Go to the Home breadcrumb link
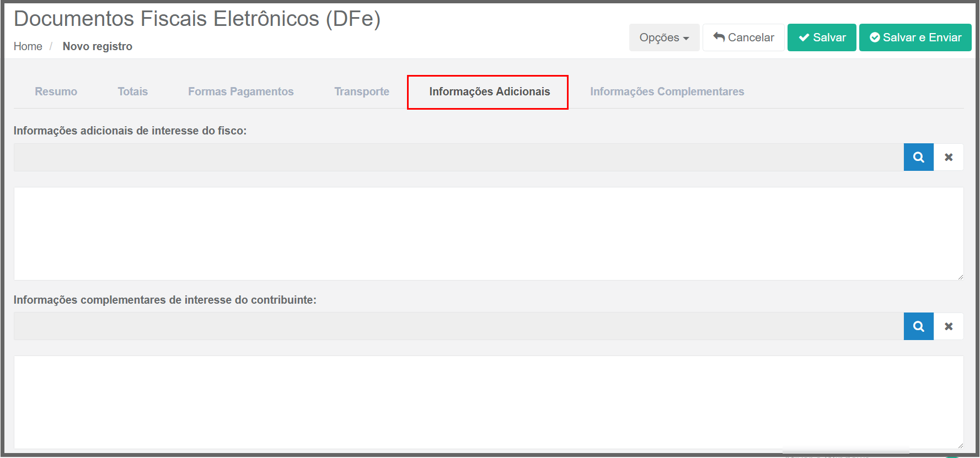The width and height of the screenshot is (980, 458). coord(28,46)
